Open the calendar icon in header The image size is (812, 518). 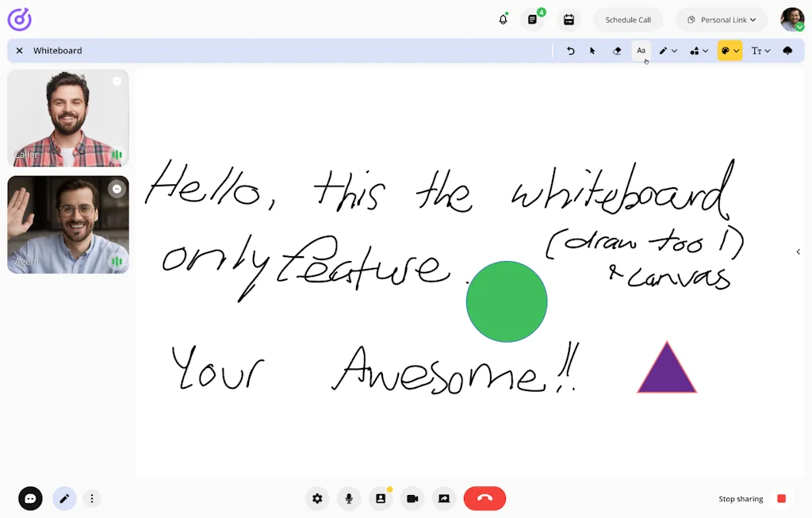569,20
